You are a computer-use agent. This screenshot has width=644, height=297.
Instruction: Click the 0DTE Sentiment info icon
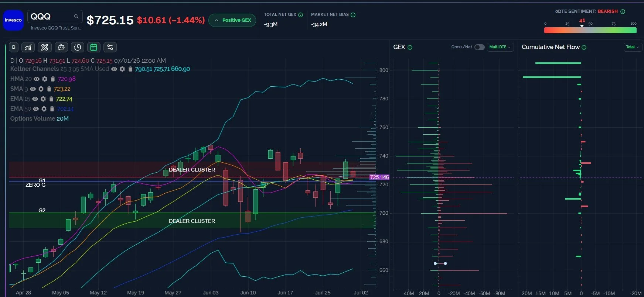click(623, 11)
